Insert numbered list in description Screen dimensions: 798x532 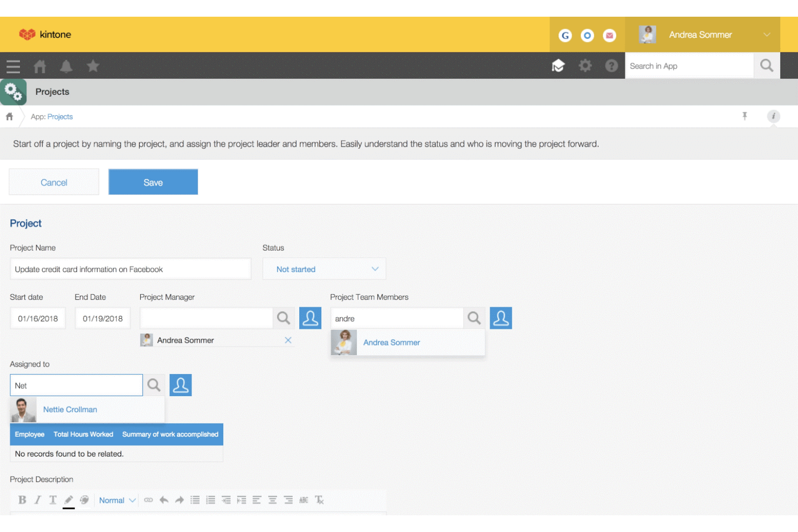pos(211,500)
